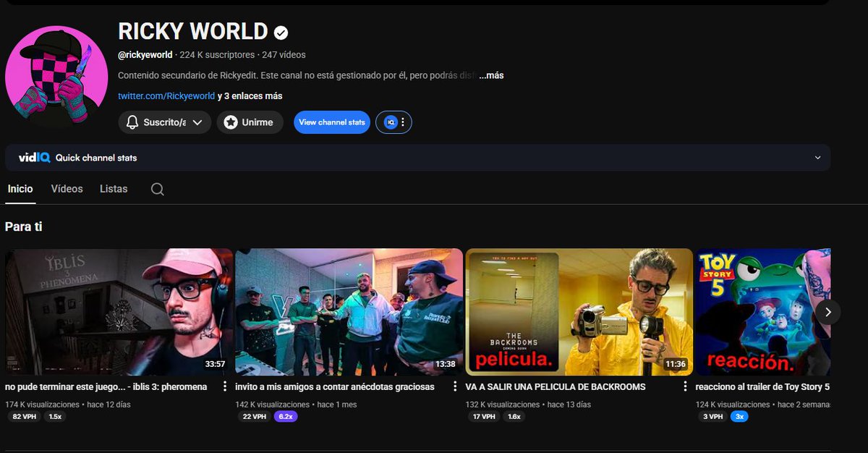Open the vidIQ three-dot options icon
The width and height of the screenshot is (868, 453).
tap(402, 122)
